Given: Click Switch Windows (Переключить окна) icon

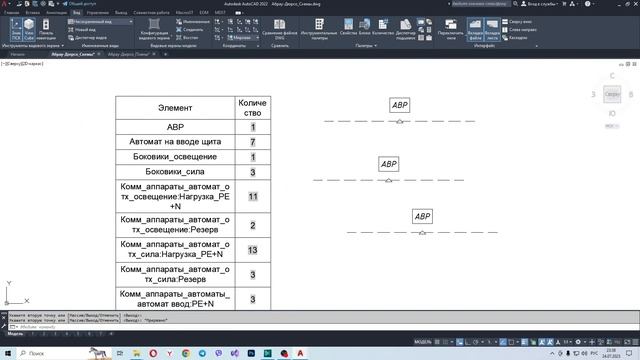Looking at the screenshot, I should coord(451,29).
